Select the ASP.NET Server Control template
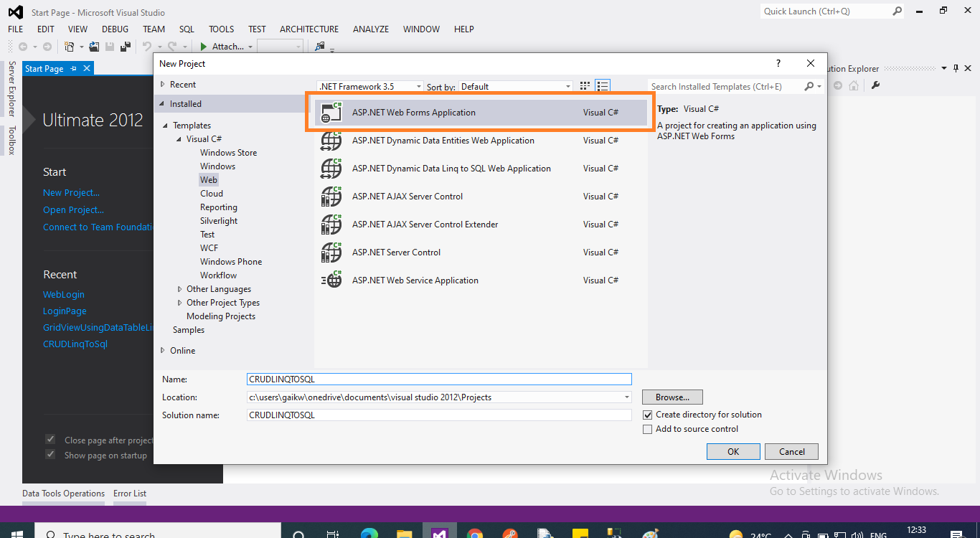Screen dimensions: 980x538 click(x=481, y=253)
